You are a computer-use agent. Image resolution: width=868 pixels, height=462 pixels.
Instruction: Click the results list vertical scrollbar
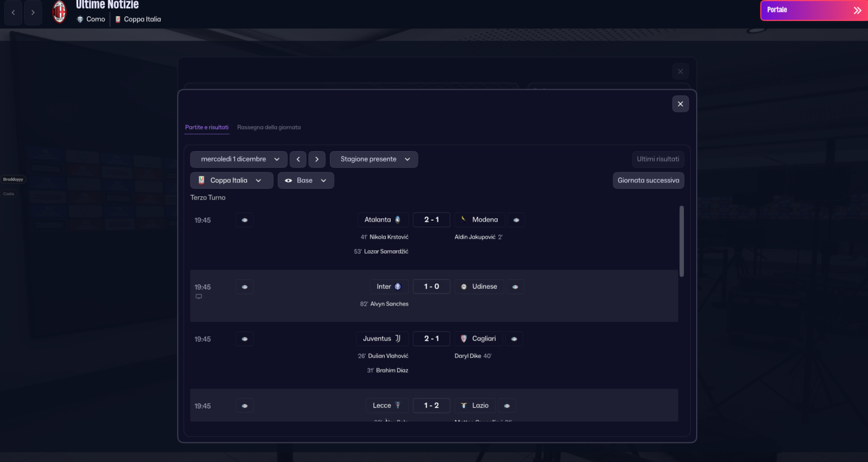(x=682, y=241)
